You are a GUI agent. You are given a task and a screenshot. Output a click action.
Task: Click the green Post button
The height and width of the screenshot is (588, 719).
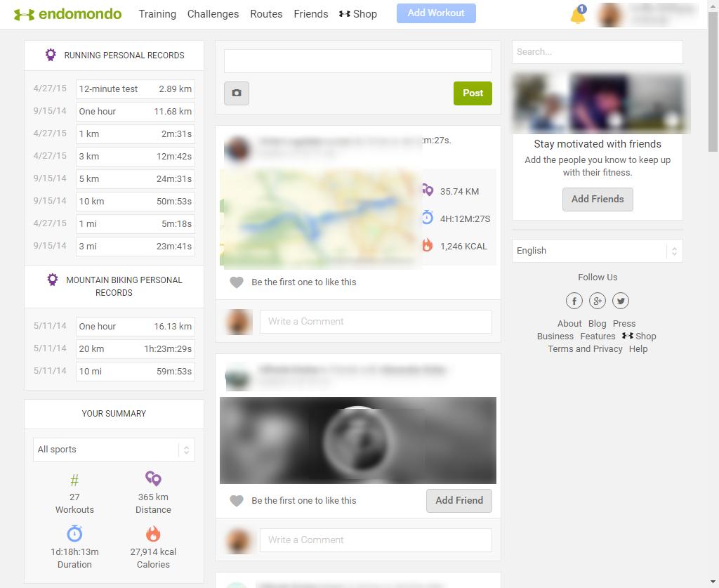tap(473, 93)
